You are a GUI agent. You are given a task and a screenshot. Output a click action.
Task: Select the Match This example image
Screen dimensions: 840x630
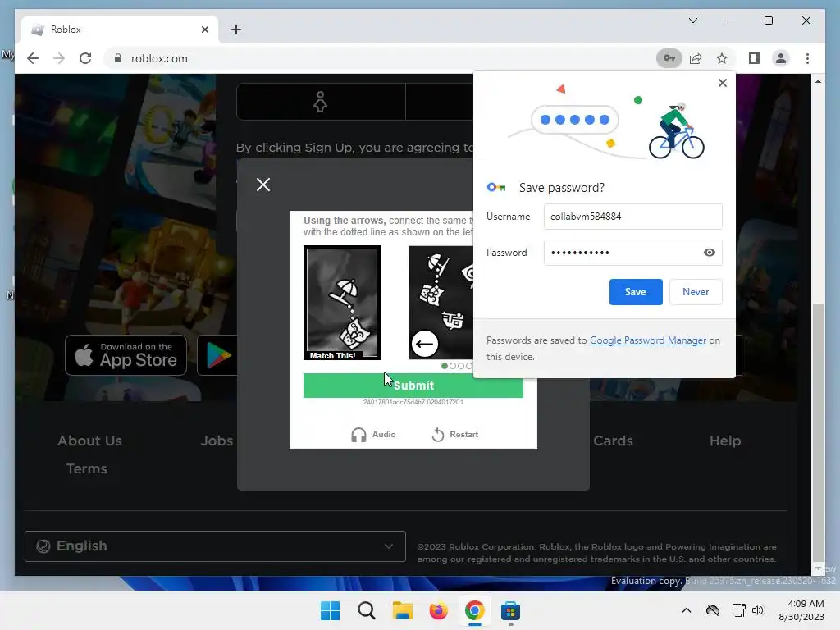342,303
